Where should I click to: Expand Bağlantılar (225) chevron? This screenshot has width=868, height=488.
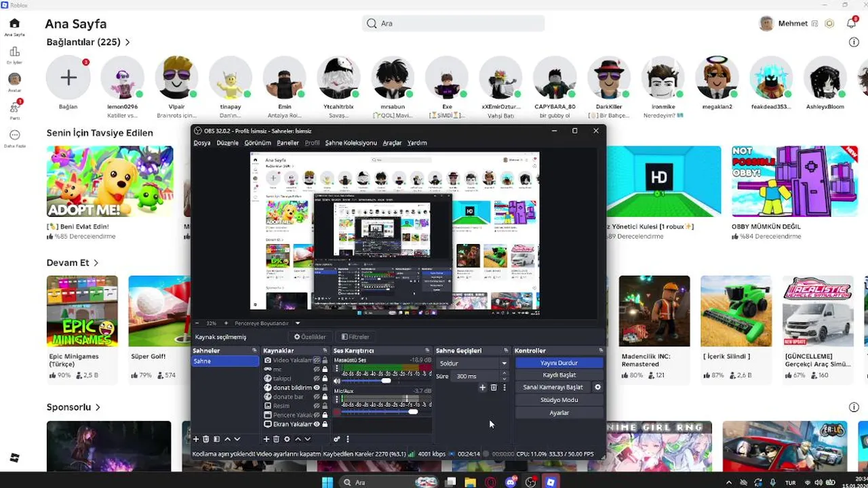pos(127,42)
